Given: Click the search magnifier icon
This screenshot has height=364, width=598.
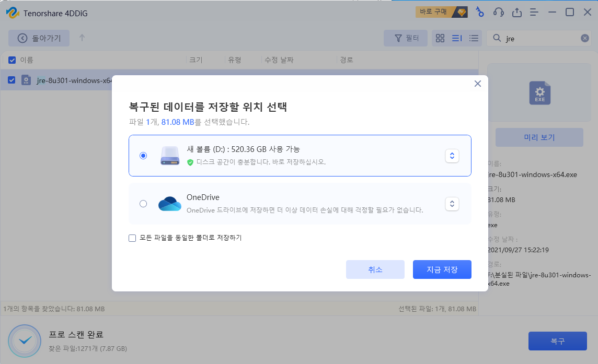Looking at the screenshot, I should (x=497, y=38).
